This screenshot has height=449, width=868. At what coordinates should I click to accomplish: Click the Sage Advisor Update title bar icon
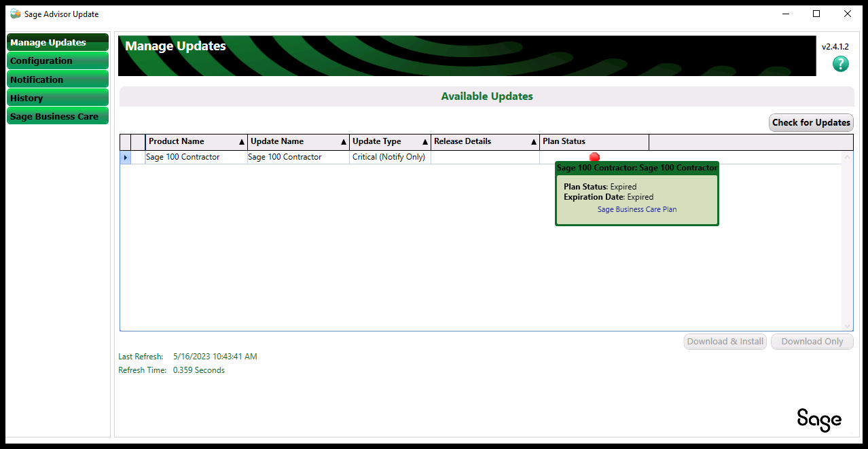(x=15, y=14)
